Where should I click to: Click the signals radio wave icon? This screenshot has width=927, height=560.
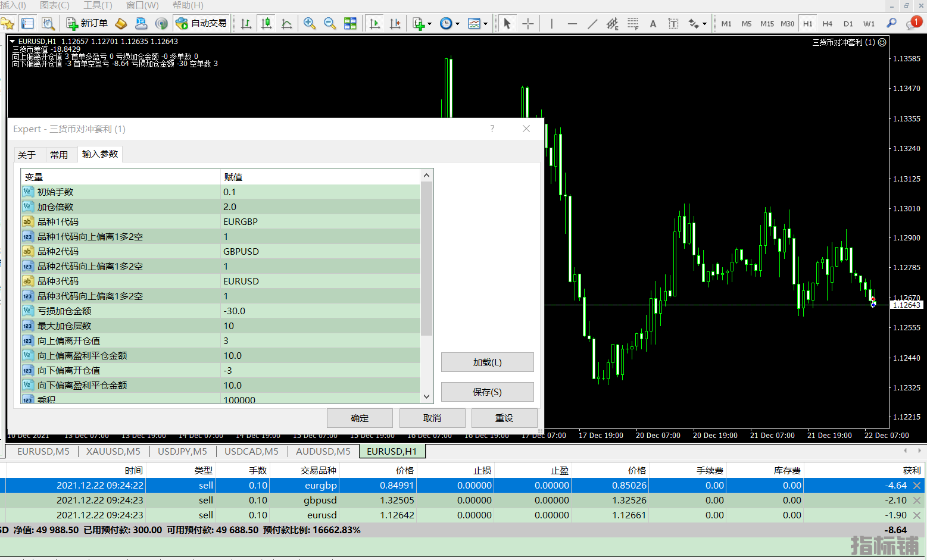tap(161, 23)
